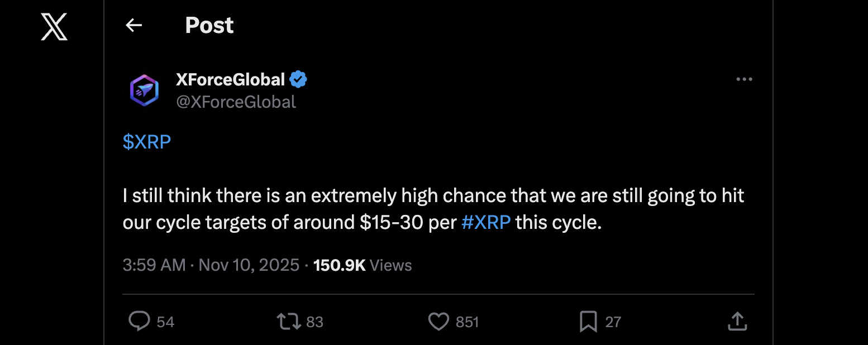Screen dimensions: 868x345
Task: Click the blue verified badge
Action: pos(298,80)
